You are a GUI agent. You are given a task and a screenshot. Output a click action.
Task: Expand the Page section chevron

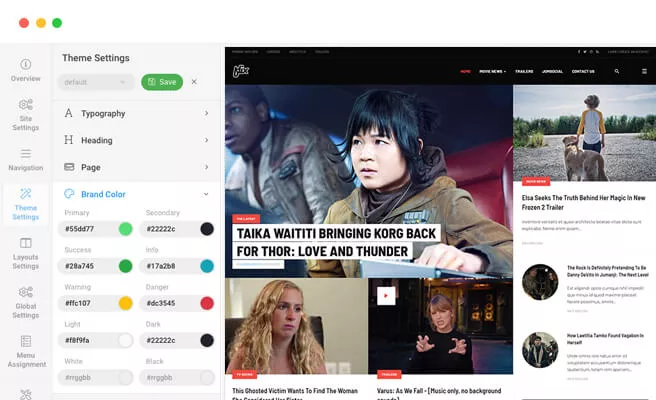click(x=206, y=167)
